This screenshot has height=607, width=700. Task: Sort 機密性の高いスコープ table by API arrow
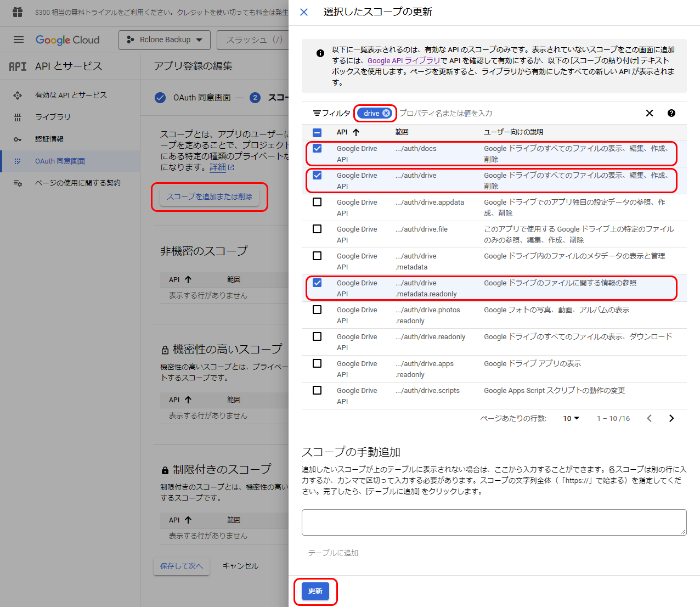(188, 400)
